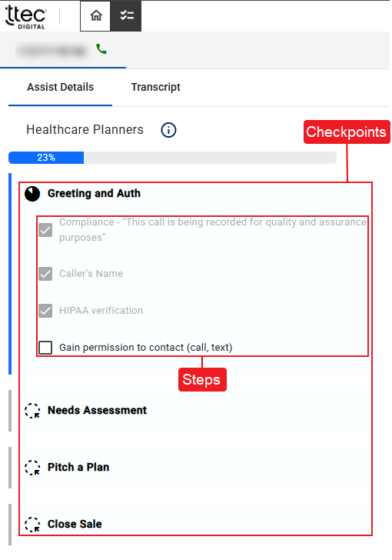This screenshot has width=392, height=560.
Task: Expand the Close Sale checkpoint
Action: (75, 525)
